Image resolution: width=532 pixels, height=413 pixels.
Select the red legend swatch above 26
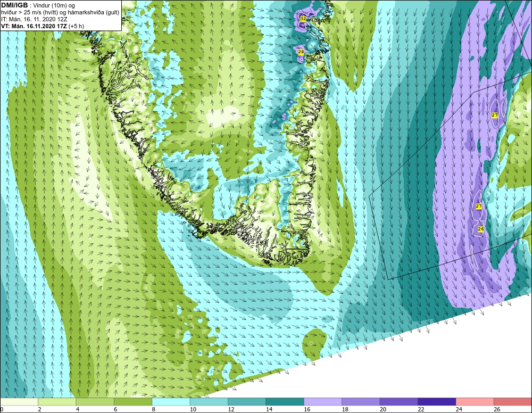coord(513,402)
